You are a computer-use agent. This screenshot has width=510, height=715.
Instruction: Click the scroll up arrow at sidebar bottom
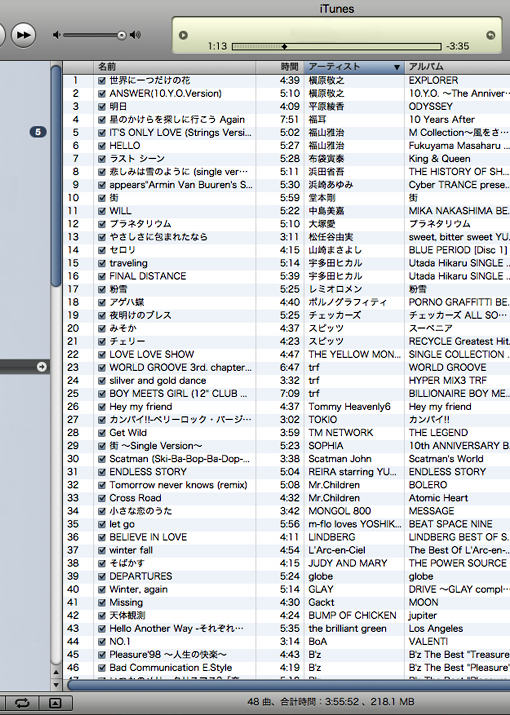click(56, 672)
